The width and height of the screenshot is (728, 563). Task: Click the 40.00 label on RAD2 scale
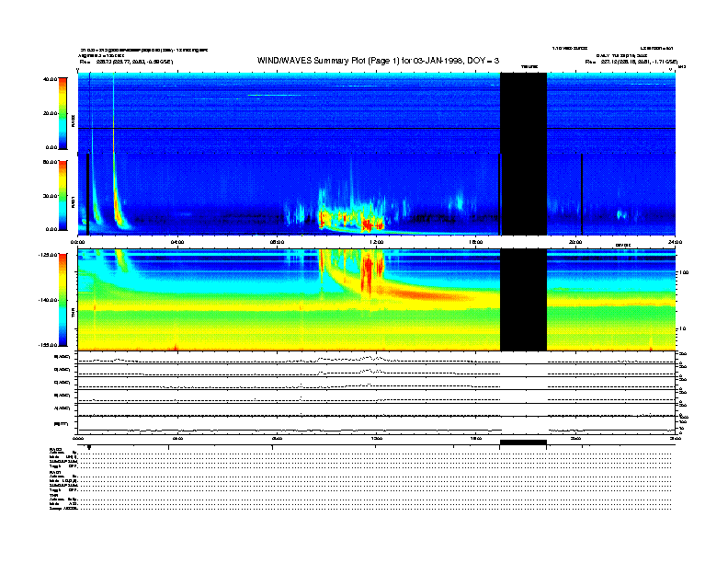50,79
